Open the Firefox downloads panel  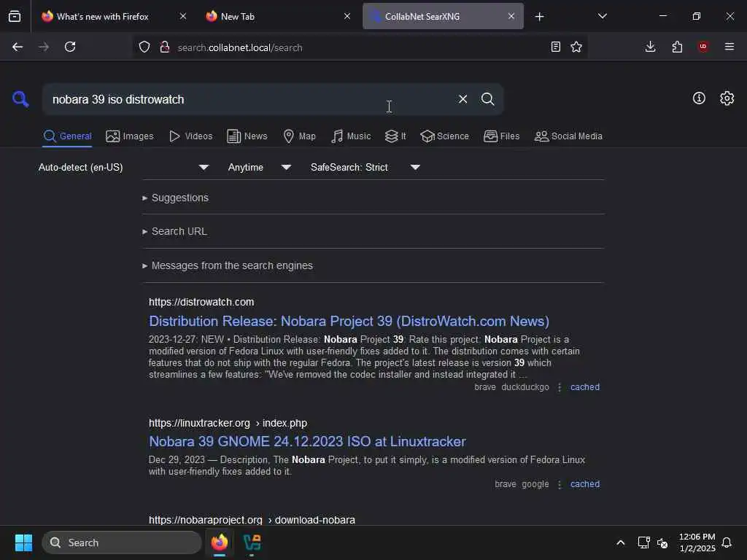coord(650,47)
